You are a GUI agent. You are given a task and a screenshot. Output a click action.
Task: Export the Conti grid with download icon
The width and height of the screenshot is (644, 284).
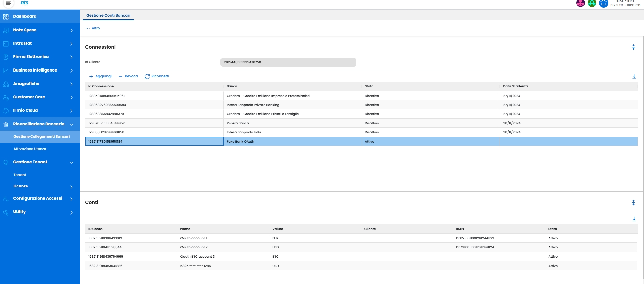pyautogui.click(x=634, y=219)
